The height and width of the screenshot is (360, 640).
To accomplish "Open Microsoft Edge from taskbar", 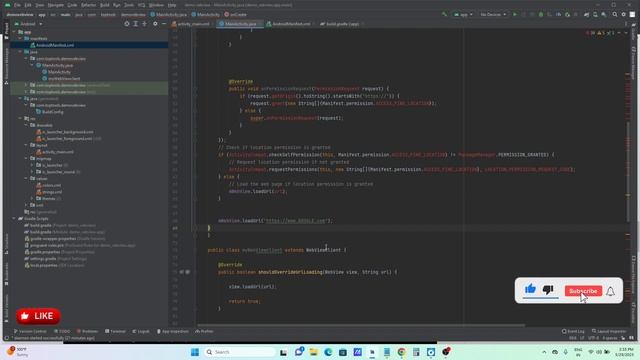I will tap(328, 352).
